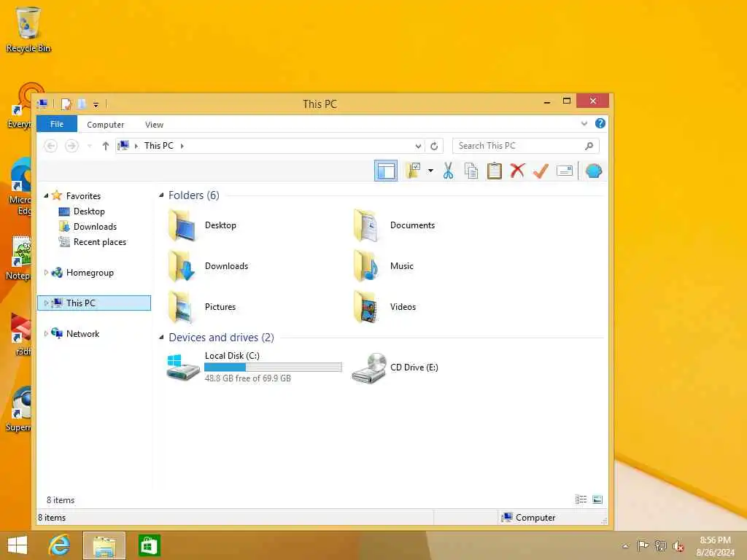Open Customize Quick Access Toolbar dropdown
747x560 pixels.
point(96,104)
